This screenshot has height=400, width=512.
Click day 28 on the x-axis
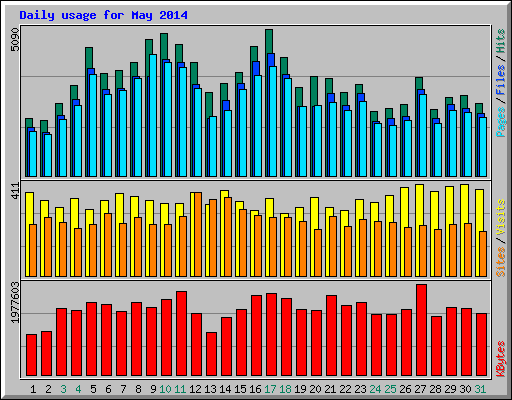[435, 389]
